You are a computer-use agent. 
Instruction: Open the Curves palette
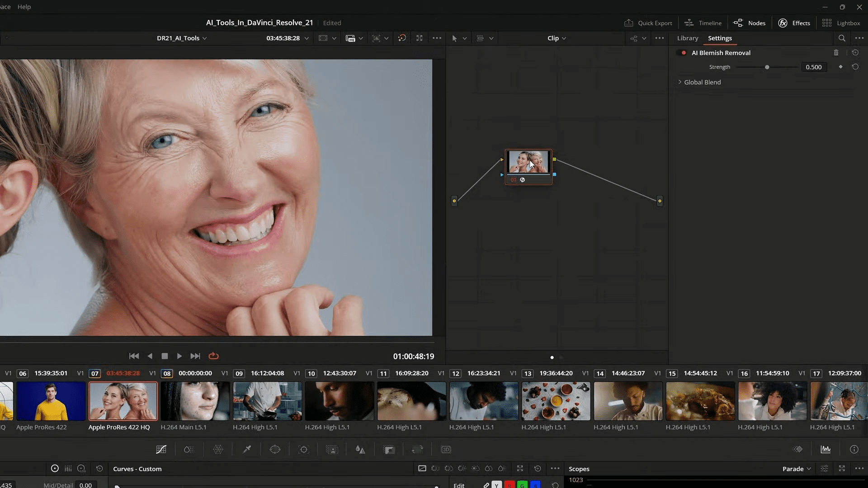161,449
